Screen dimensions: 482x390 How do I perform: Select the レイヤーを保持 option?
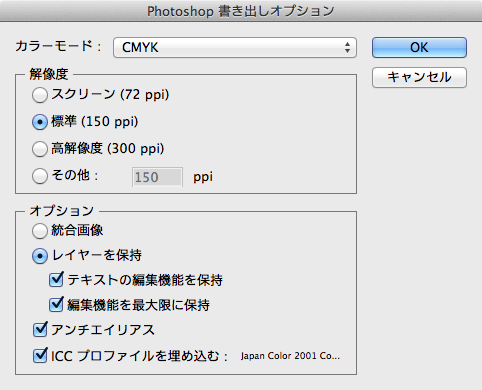(40, 256)
